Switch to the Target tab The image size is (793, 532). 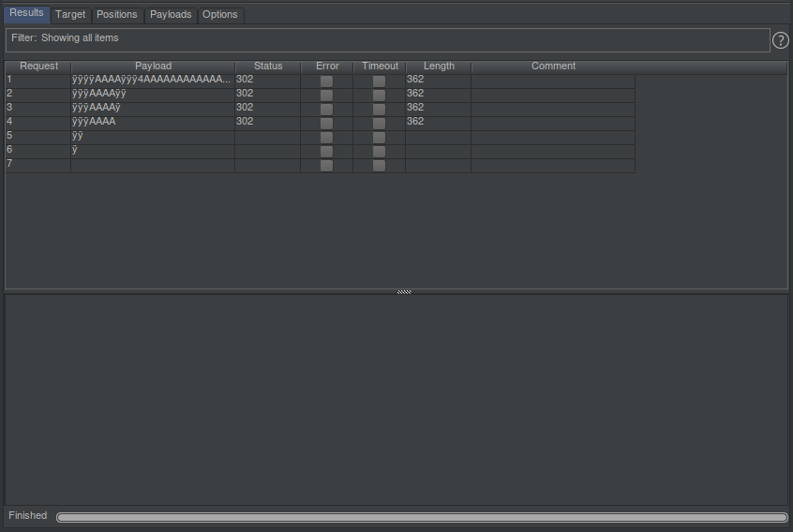click(70, 15)
